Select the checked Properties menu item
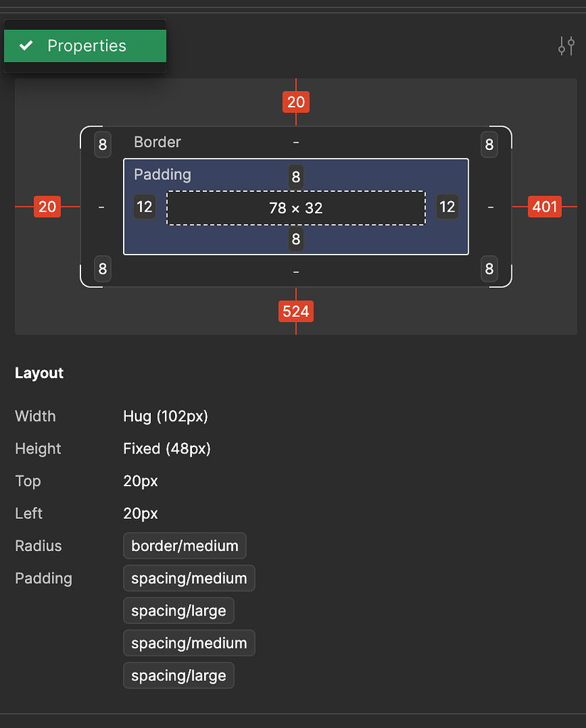Image resolution: width=586 pixels, height=728 pixels. point(85,46)
